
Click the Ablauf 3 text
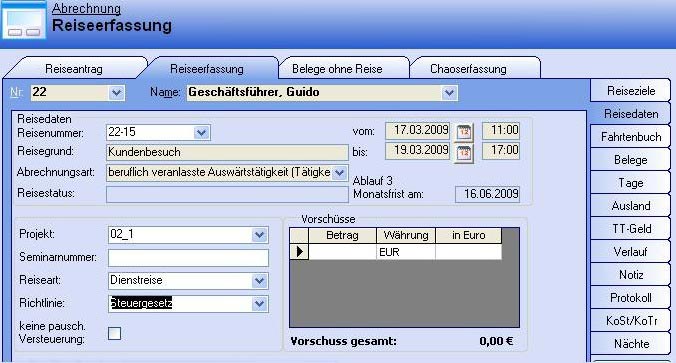point(372,181)
